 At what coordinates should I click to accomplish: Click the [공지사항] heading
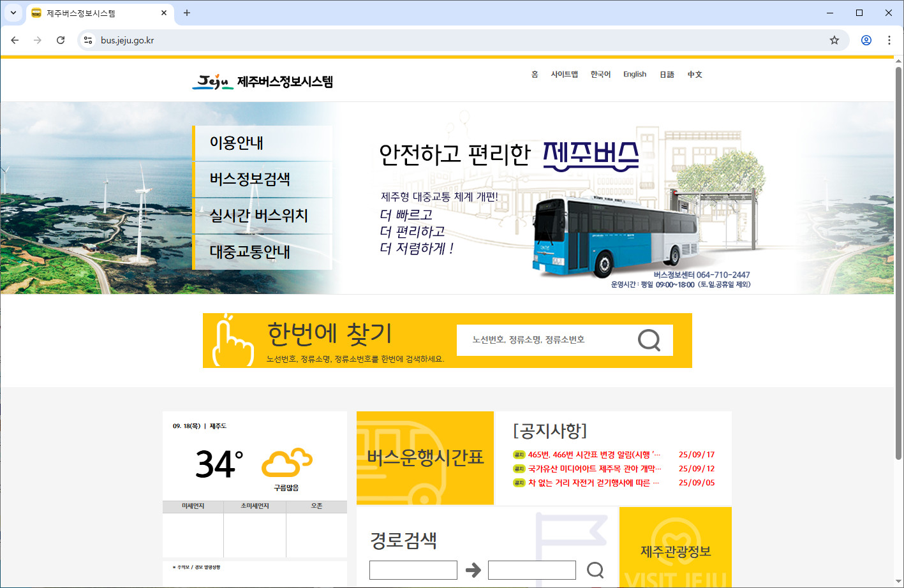[x=550, y=431]
